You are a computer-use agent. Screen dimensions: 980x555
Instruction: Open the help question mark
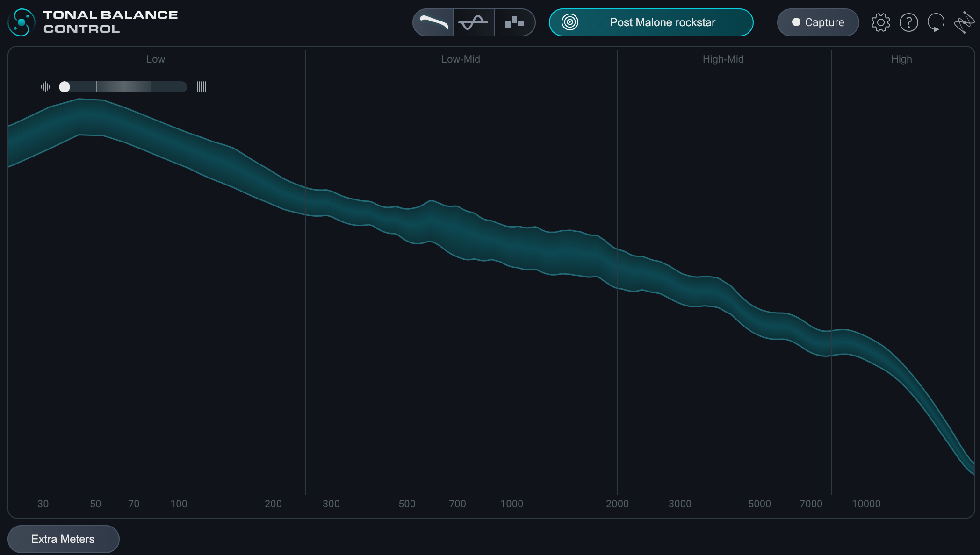(x=908, y=22)
